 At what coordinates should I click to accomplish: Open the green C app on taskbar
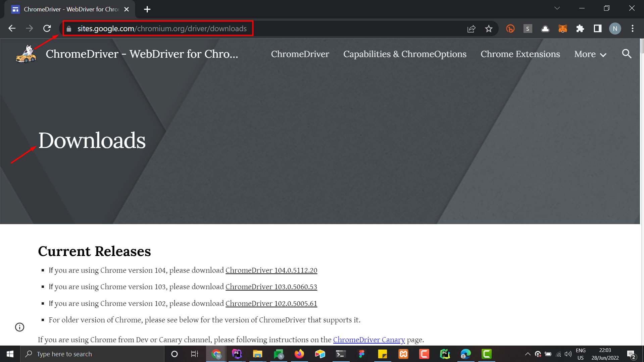pyautogui.click(x=487, y=354)
